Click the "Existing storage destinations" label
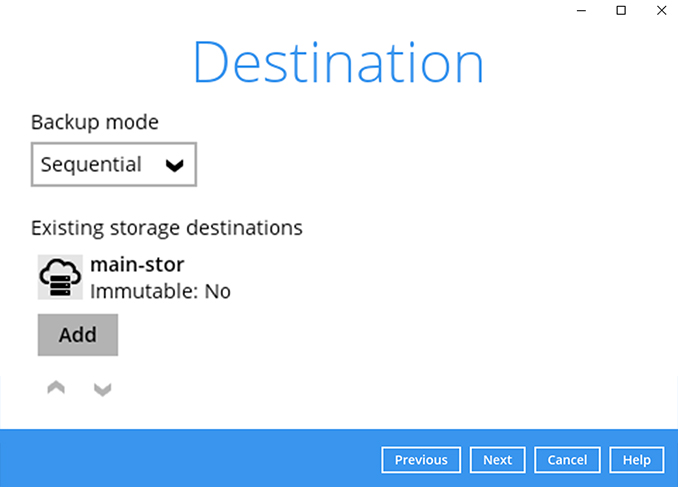Image resolution: width=678 pixels, height=487 pixels. point(167,227)
